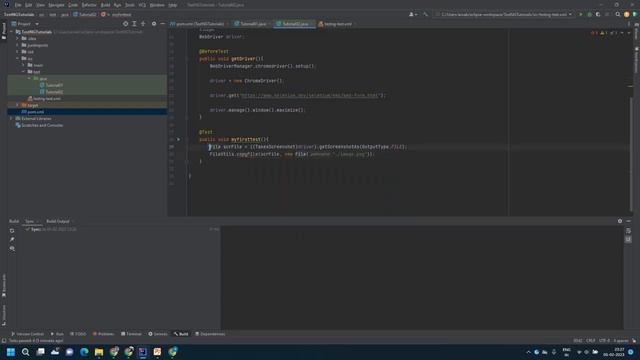
Task: Open Microsoft Edge from taskbar
Action: pyautogui.click(x=84, y=352)
